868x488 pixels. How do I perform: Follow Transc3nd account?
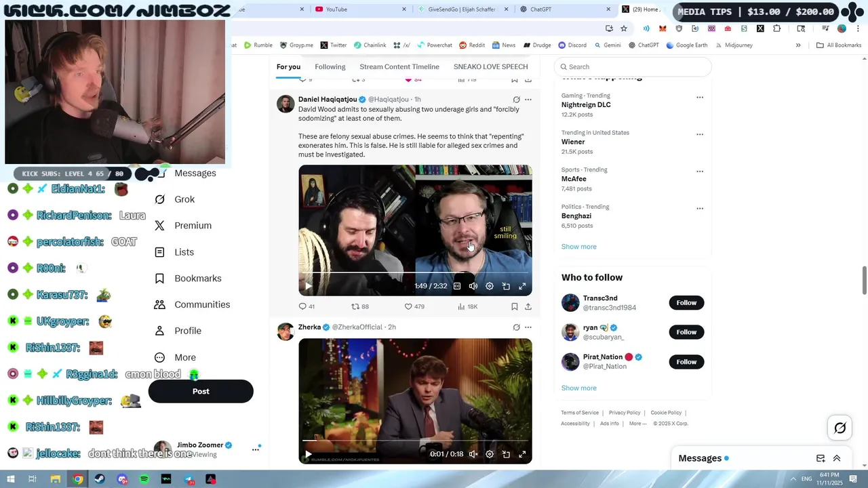[686, 303]
